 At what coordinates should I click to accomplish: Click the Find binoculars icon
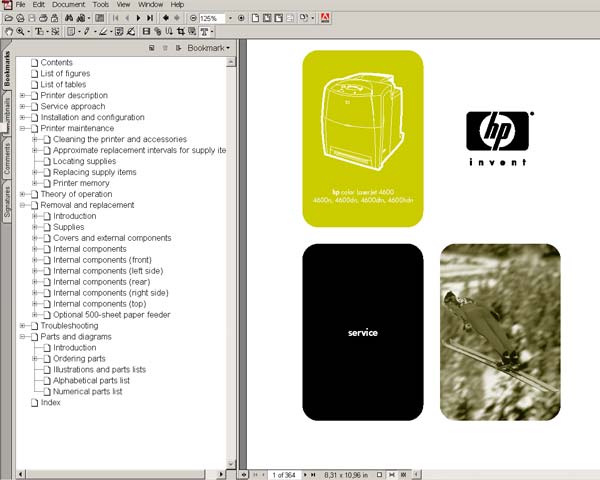tap(69, 18)
